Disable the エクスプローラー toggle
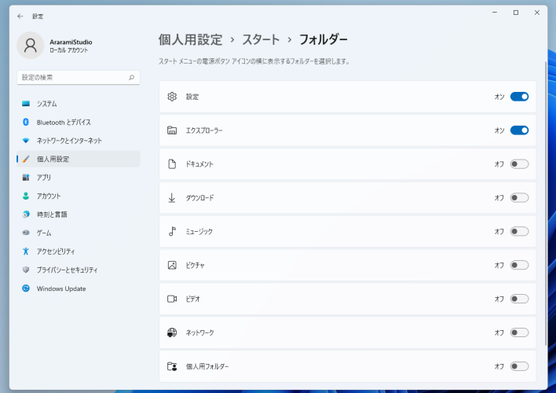Image resolution: width=556 pixels, height=393 pixels. [x=519, y=130]
